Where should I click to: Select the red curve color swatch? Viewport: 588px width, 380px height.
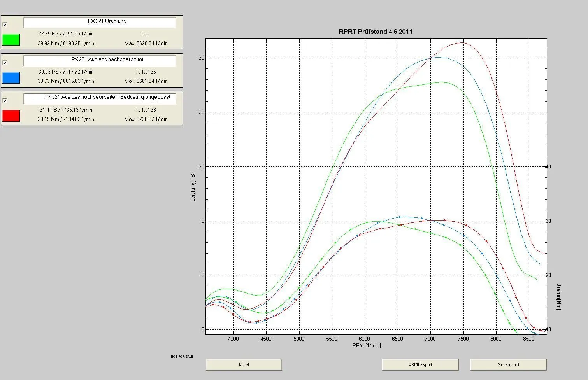[x=11, y=116]
